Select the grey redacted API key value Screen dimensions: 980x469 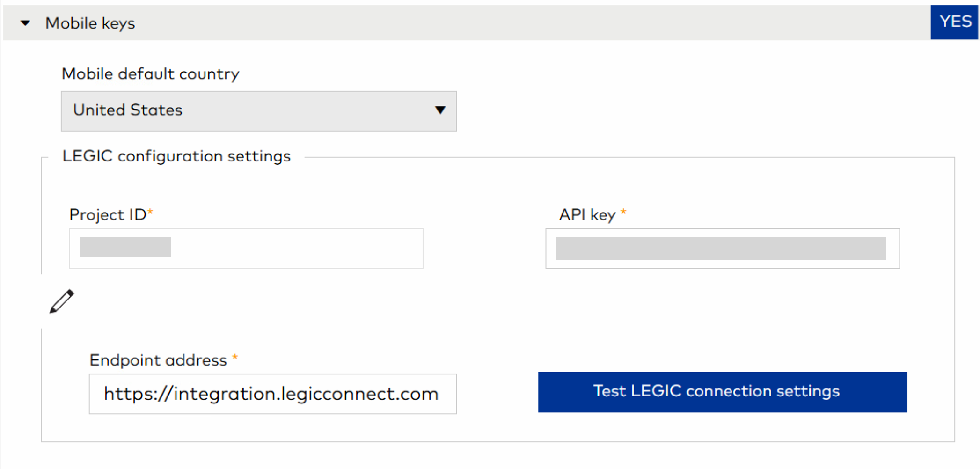[x=721, y=249]
